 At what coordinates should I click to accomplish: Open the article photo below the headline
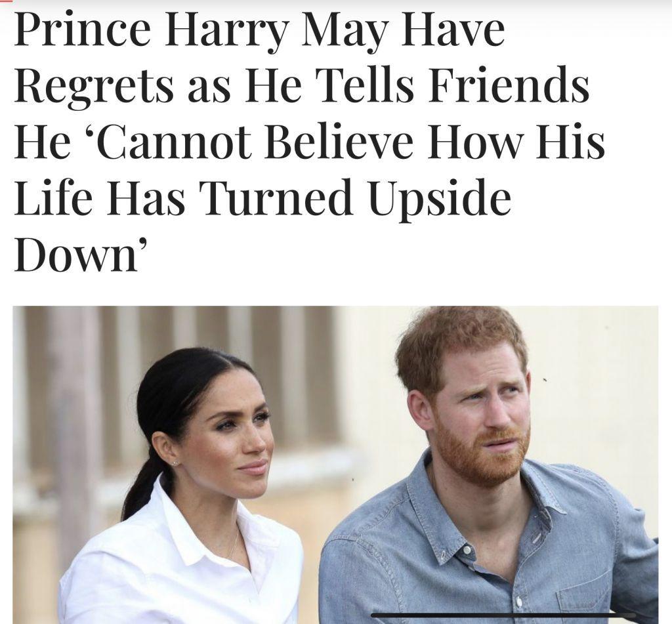[x=335, y=465]
